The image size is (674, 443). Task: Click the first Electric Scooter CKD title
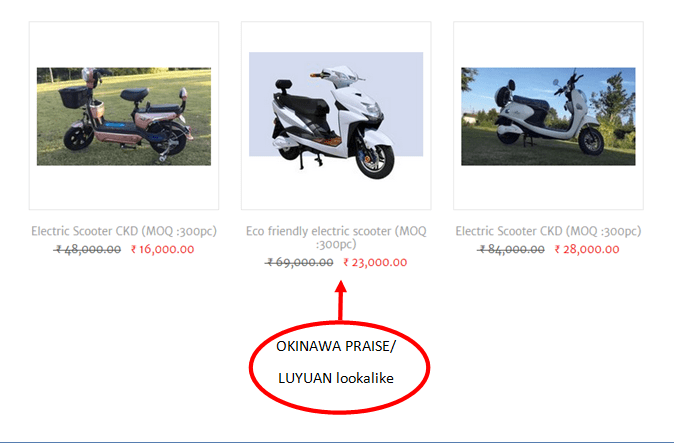(124, 231)
